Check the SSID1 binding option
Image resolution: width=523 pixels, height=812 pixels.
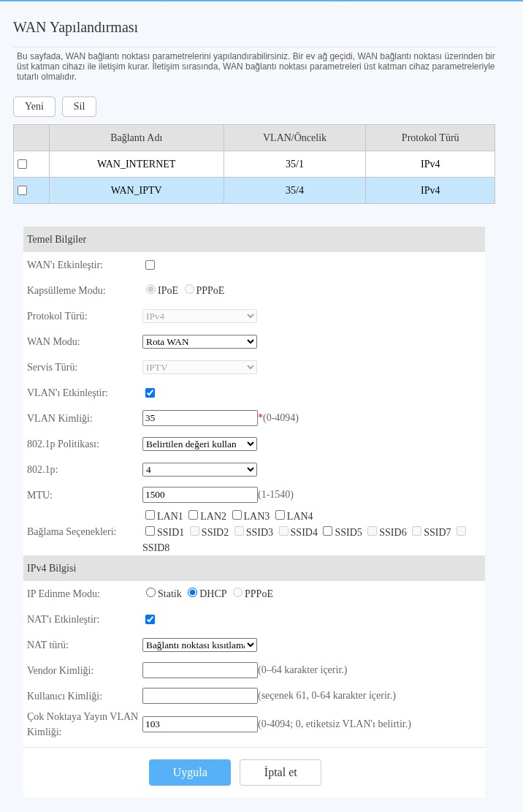(150, 531)
